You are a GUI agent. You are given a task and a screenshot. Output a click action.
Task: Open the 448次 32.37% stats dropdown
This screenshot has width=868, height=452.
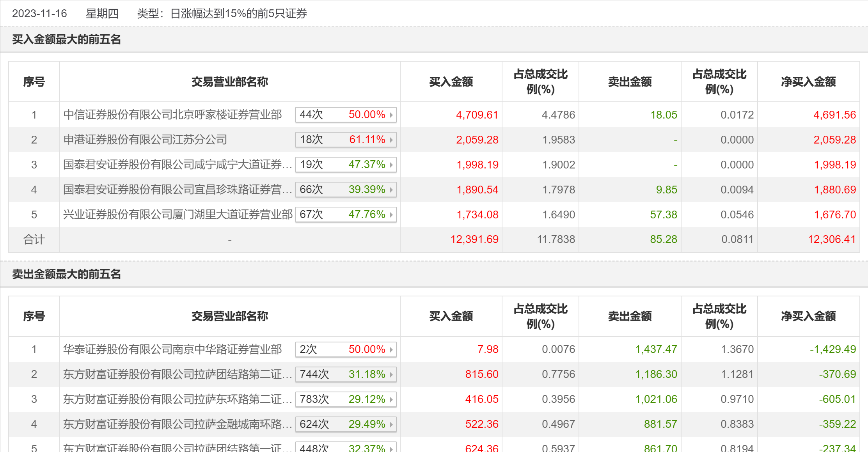coord(346,448)
